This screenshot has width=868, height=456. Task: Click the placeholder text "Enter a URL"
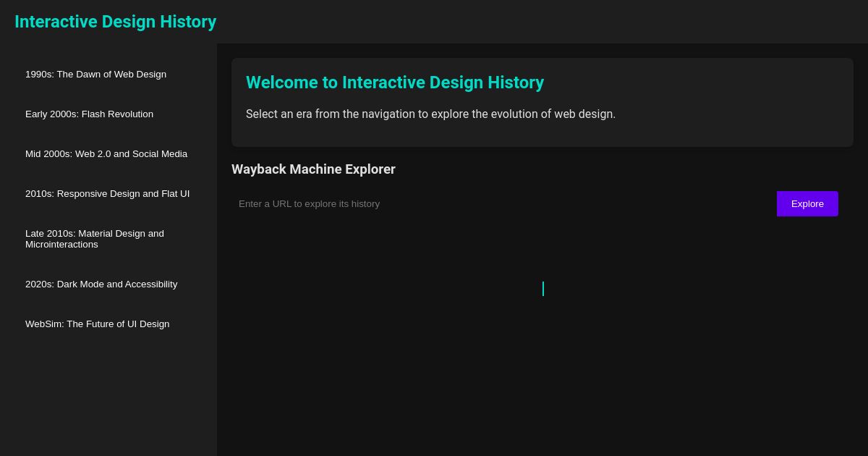coord(309,203)
